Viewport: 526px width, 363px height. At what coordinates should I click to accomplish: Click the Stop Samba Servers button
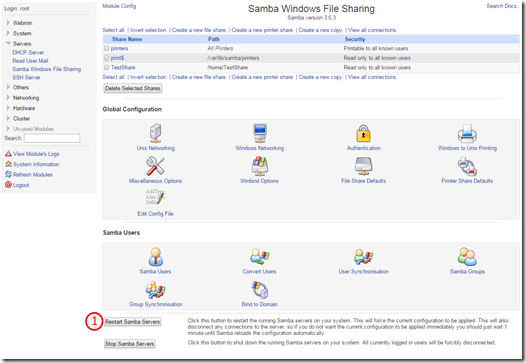click(x=129, y=344)
